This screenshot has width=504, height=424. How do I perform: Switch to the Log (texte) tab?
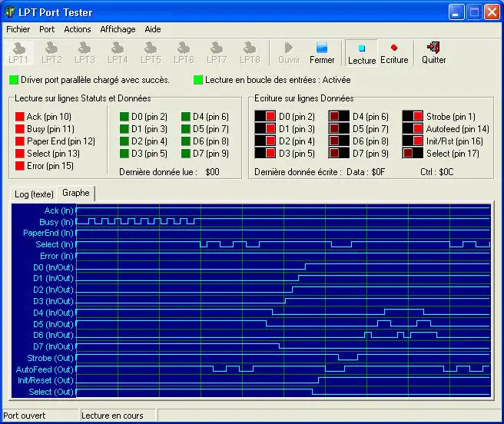coord(34,194)
